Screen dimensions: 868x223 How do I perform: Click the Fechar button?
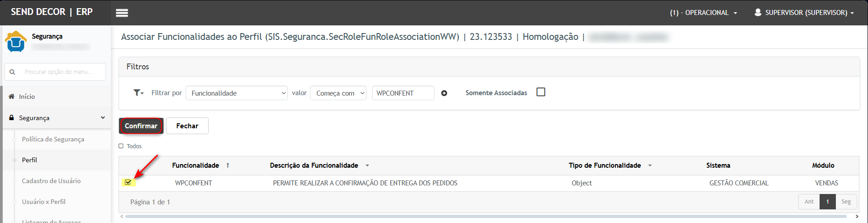[187, 126]
